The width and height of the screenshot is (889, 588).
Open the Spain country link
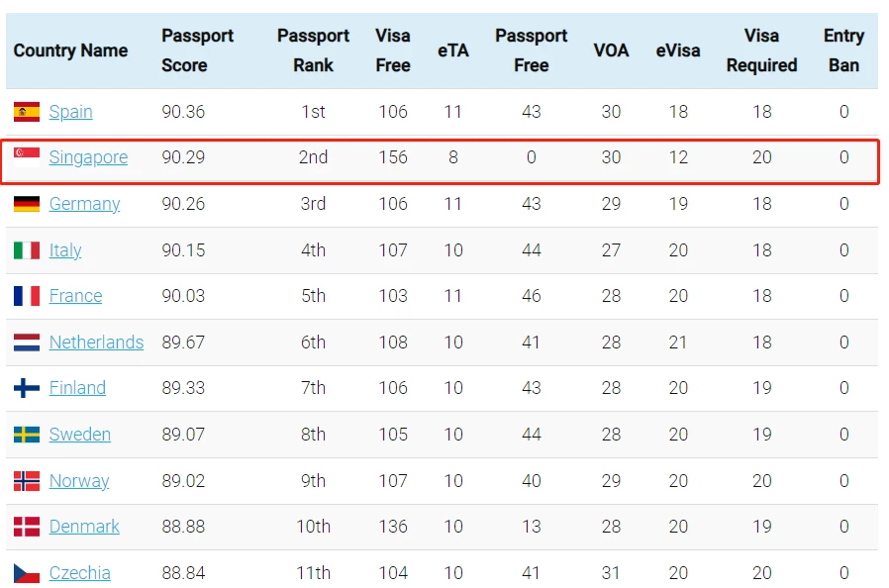click(71, 112)
